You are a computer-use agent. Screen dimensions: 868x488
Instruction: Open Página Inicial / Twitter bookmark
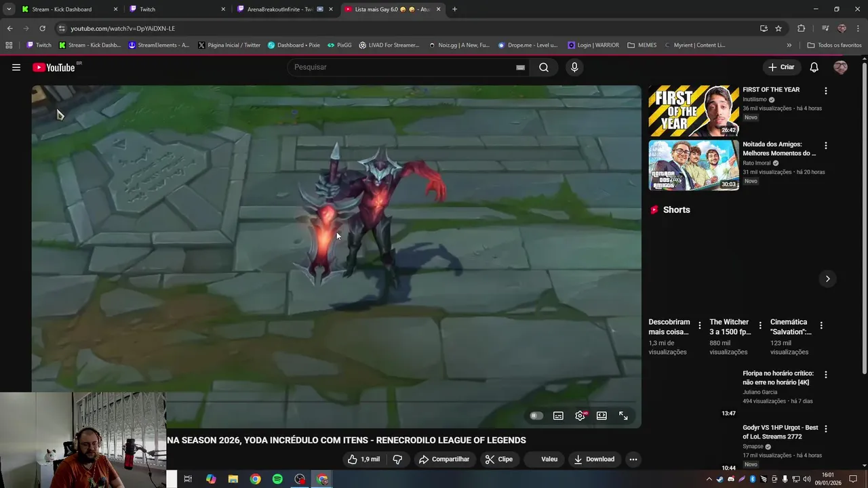point(229,45)
